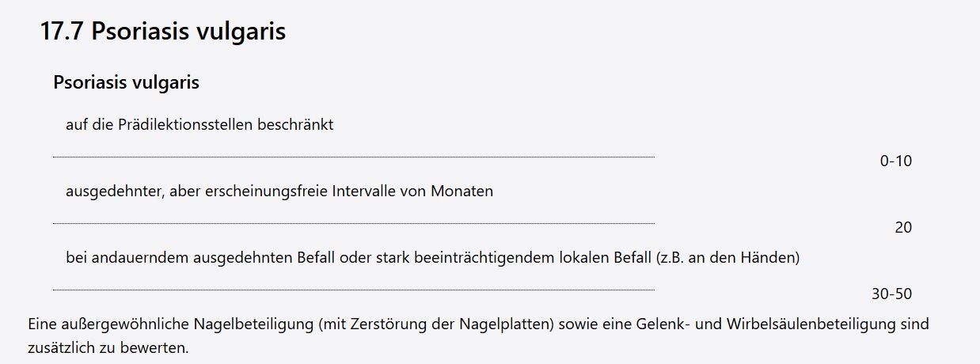Click the value "0-10"

(896, 161)
